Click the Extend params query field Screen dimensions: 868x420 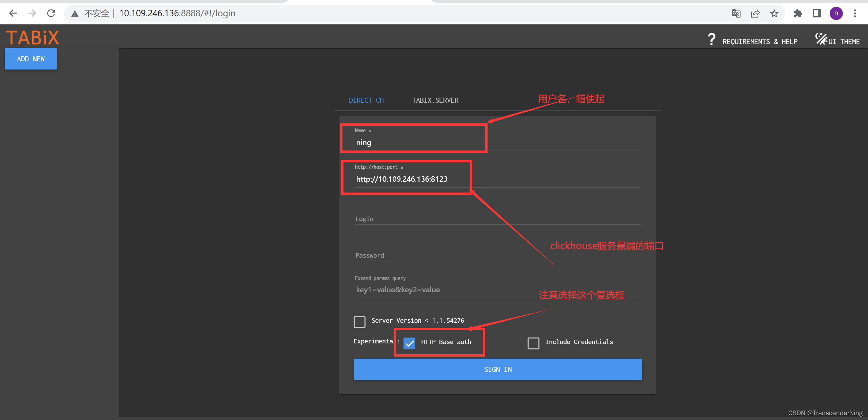tap(441, 289)
